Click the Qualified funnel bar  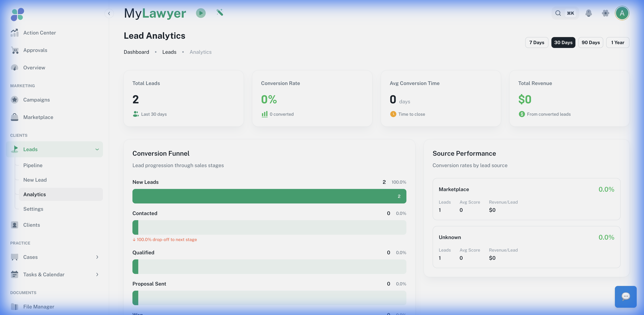[269, 266]
